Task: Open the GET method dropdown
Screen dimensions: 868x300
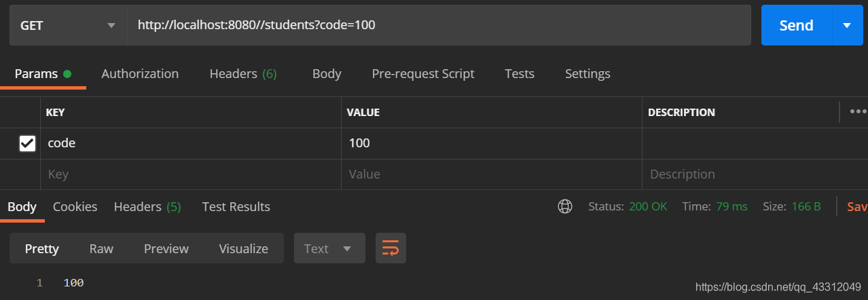Action: (x=68, y=25)
